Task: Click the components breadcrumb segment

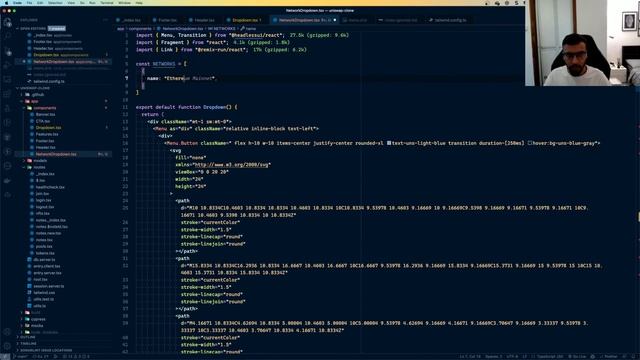Action: (x=140, y=29)
